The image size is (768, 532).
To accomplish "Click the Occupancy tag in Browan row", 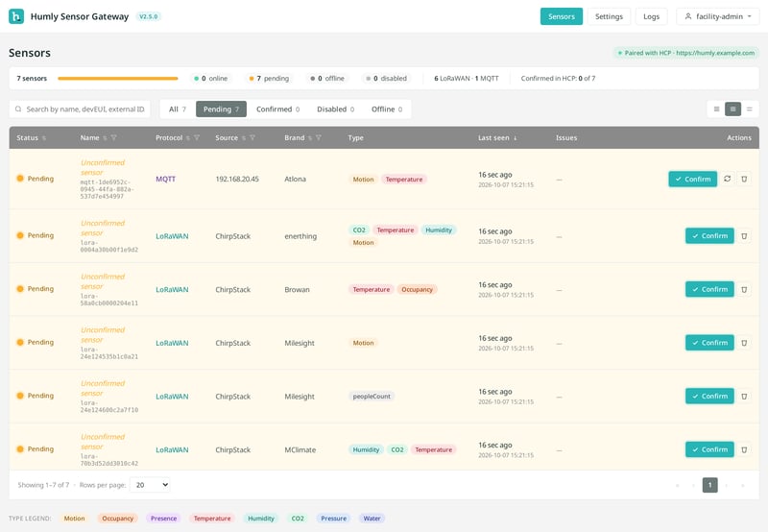I will (x=417, y=289).
